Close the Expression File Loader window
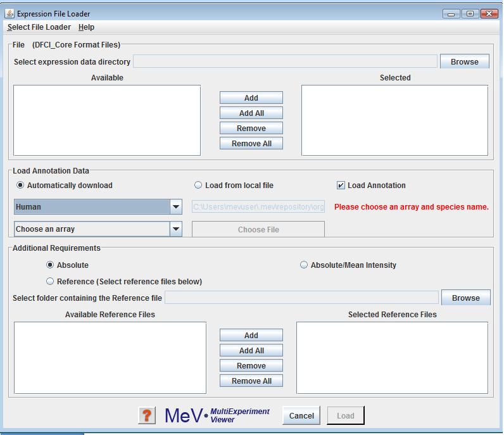Image resolution: width=504 pixels, height=435 pixels. click(488, 13)
